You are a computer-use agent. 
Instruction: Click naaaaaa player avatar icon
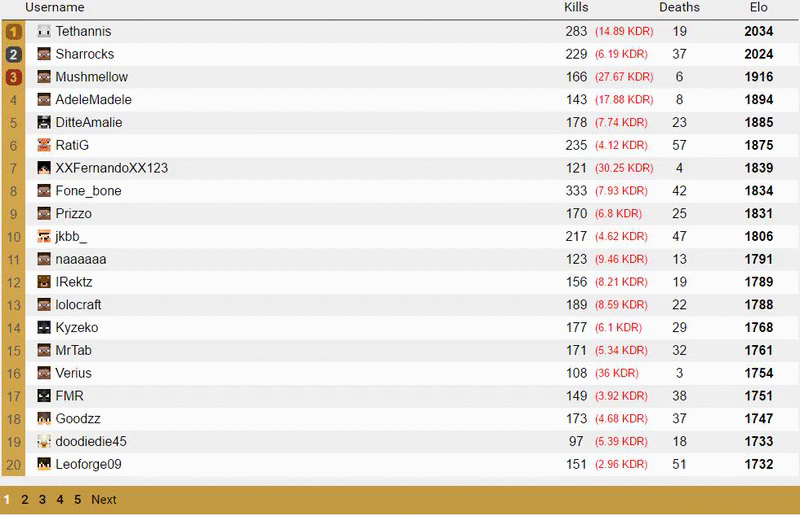click(x=44, y=259)
